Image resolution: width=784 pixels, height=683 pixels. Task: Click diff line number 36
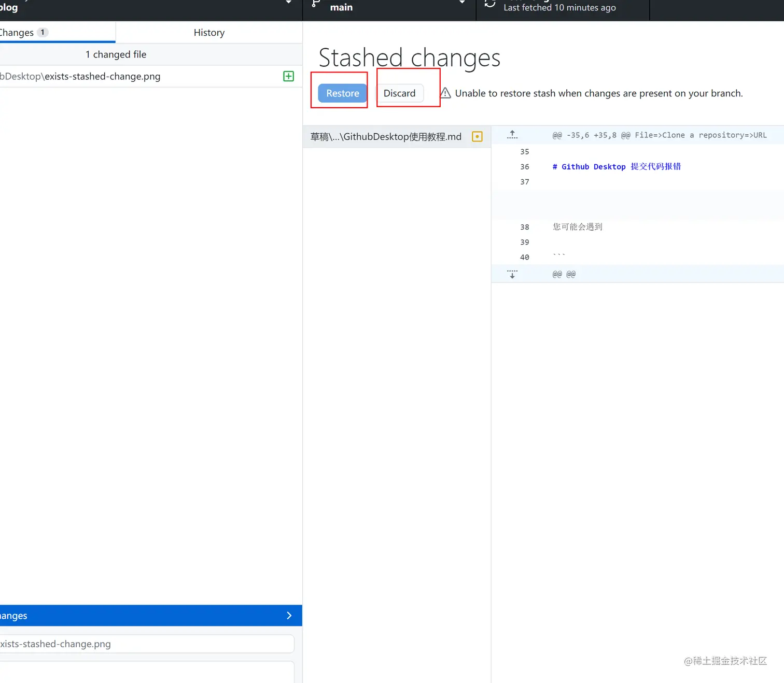(525, 167)
